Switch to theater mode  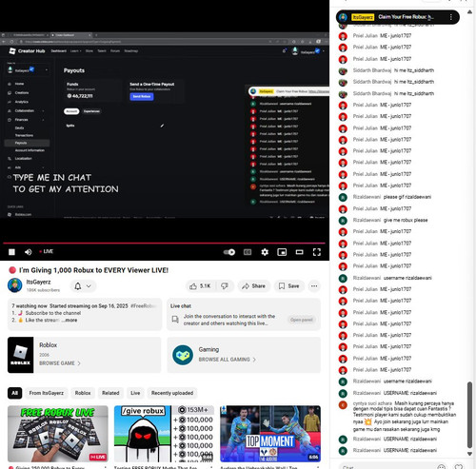(x=299, y=252)
